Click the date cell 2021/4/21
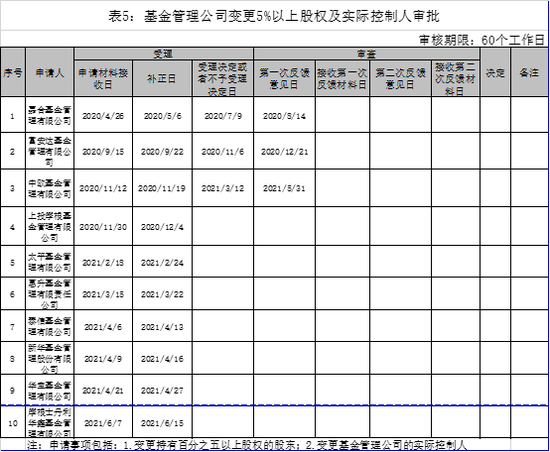The image size is (550, 452). click(x=103, y=391)
